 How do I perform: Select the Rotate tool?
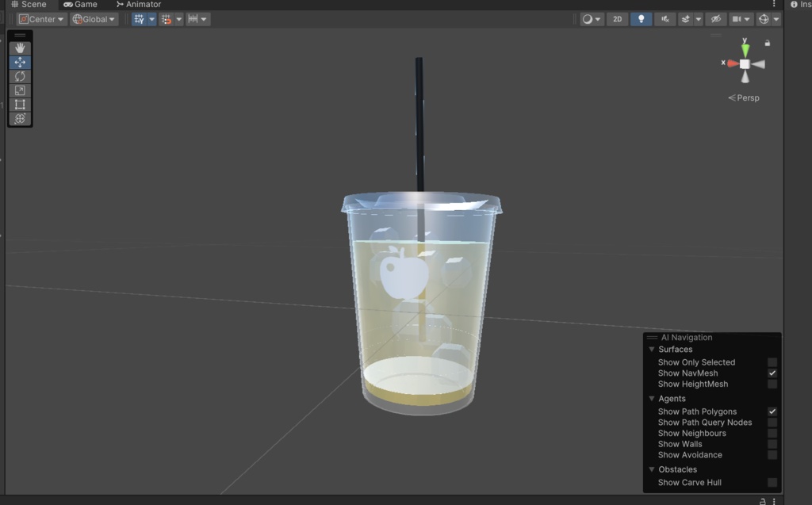(x=20, y=76)
